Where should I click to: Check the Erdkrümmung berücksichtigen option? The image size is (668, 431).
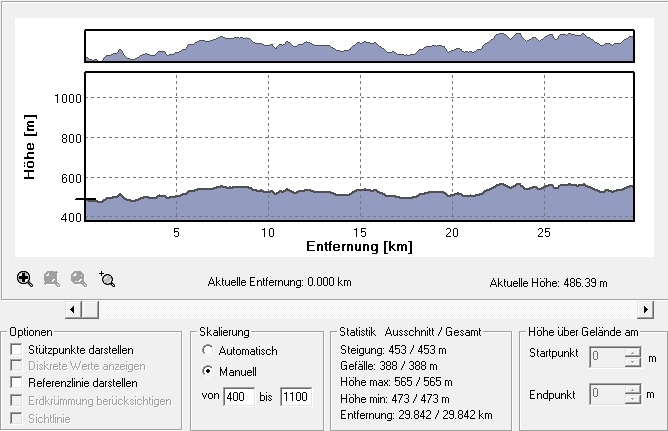16,400
